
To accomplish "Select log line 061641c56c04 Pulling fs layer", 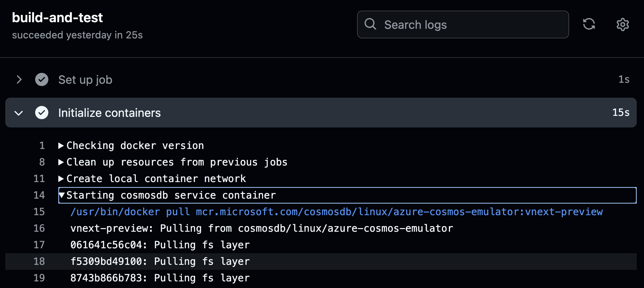I will (160, 245).
